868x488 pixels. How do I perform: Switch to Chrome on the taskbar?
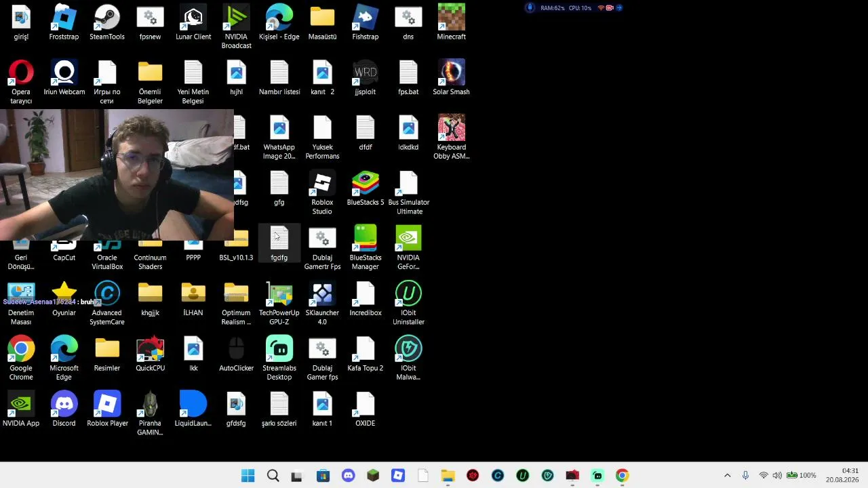622,476
